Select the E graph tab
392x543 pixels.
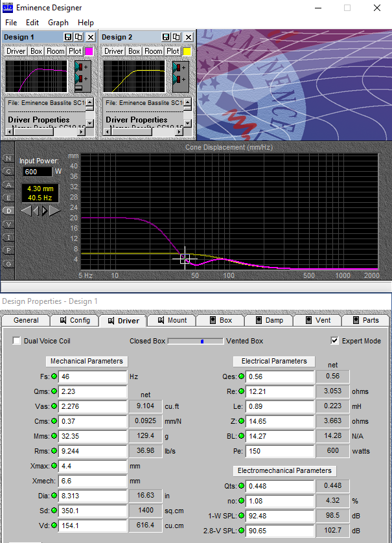point(8,198)
